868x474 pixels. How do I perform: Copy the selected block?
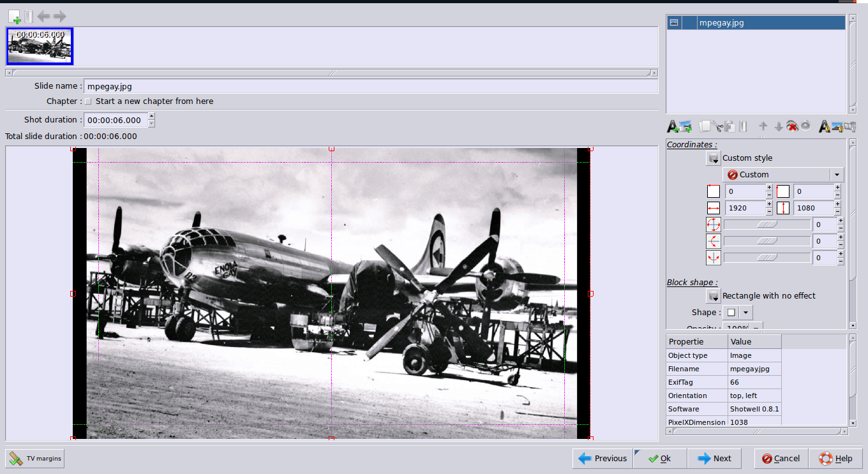(x=705, y=126)
